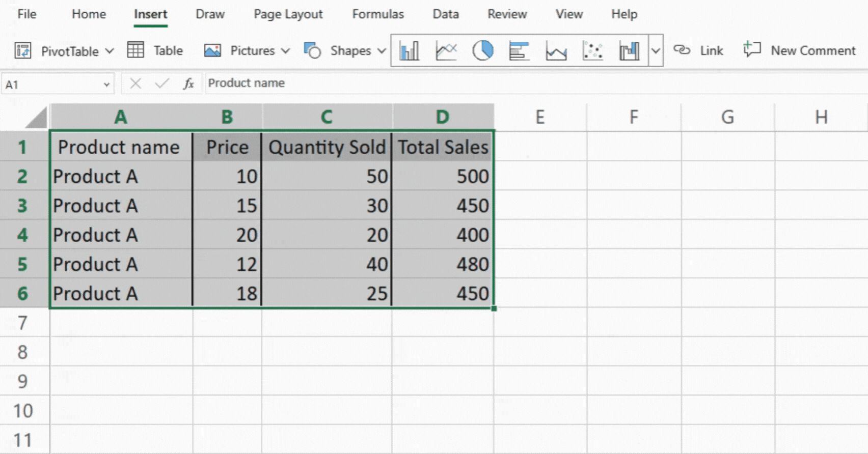
Task: Select the price cell containing 18
Action: tap(227, 293)
